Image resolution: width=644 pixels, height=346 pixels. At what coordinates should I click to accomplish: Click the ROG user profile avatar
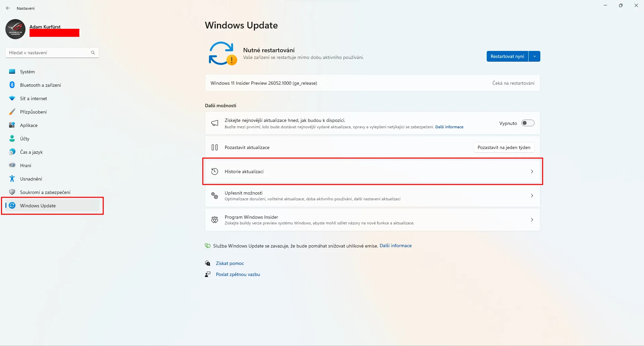point(15,29)
